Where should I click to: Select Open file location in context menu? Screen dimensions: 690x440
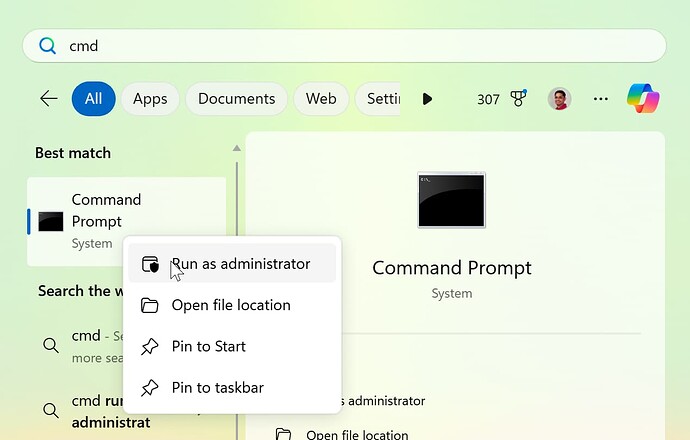click(x=230, y=305)
